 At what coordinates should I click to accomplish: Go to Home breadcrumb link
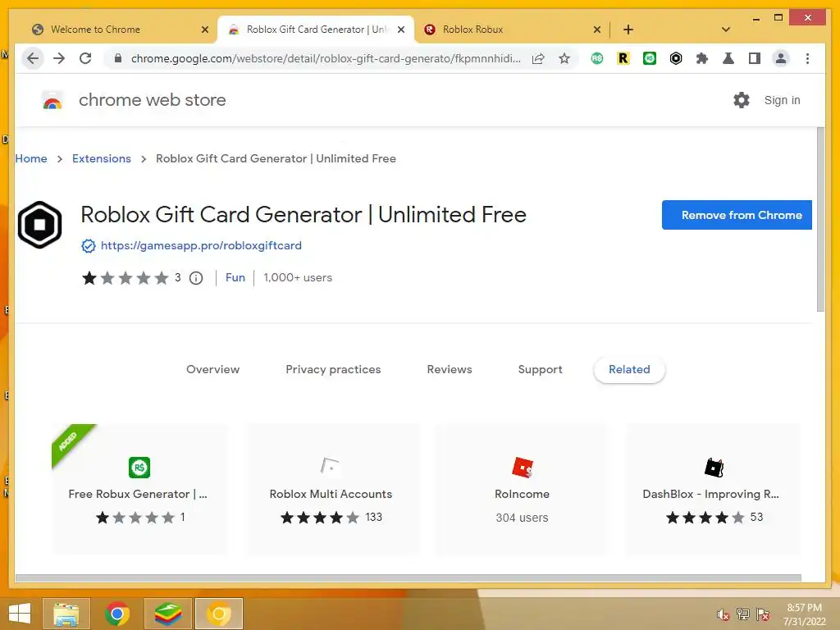click(31, 158)
